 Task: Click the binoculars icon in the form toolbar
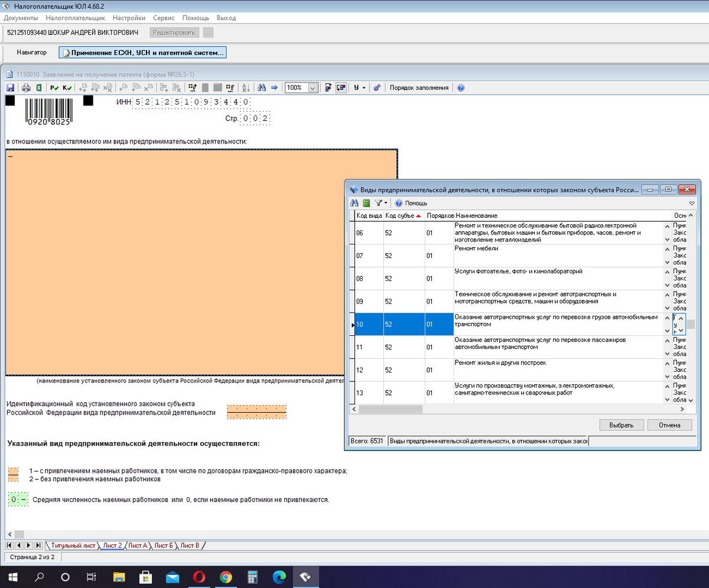coord(261,87)
